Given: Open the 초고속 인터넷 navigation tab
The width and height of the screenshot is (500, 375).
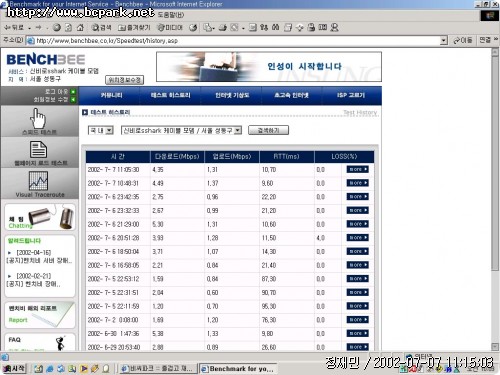Looking at the screenshot, I should pos(291,95).
